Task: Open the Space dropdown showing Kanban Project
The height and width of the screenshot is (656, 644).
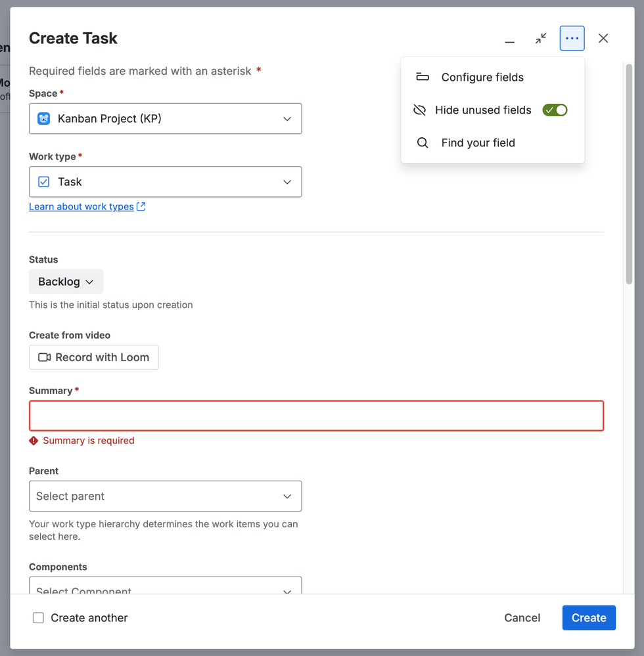Action: 166,119
